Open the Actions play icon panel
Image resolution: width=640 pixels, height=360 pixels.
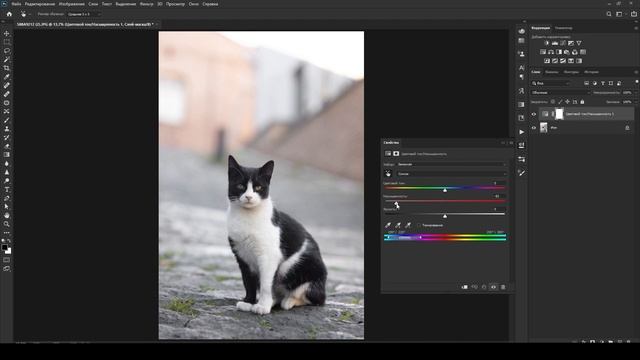pos(521,132)
